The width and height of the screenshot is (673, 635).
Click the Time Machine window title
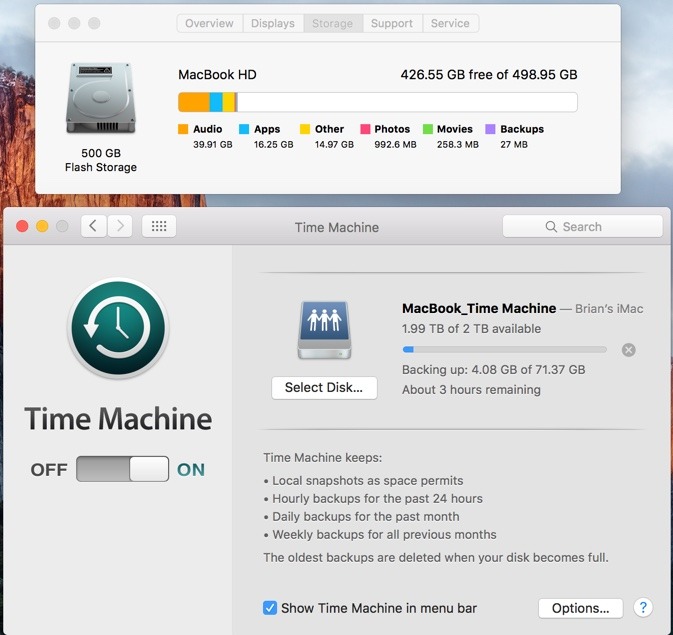[336, 227]
